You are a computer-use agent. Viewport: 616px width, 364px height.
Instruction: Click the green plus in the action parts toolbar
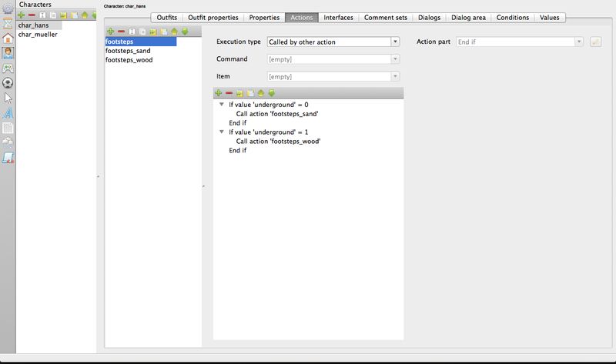point(219,92)
